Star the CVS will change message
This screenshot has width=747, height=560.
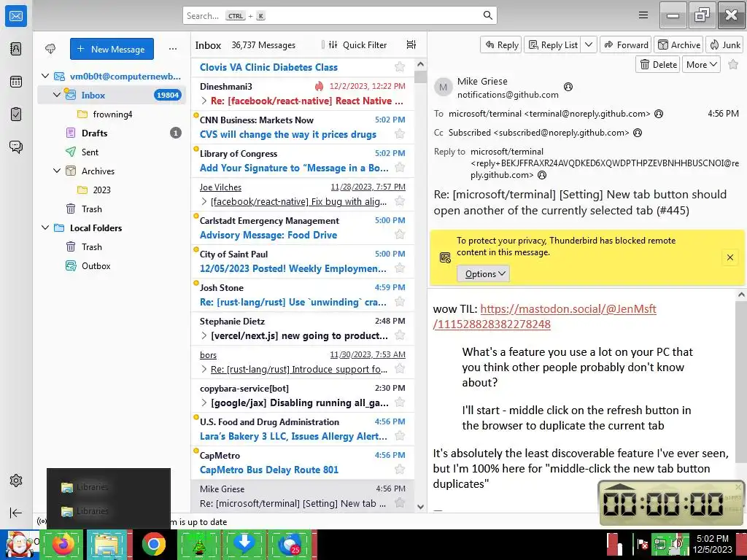[400, 134]
